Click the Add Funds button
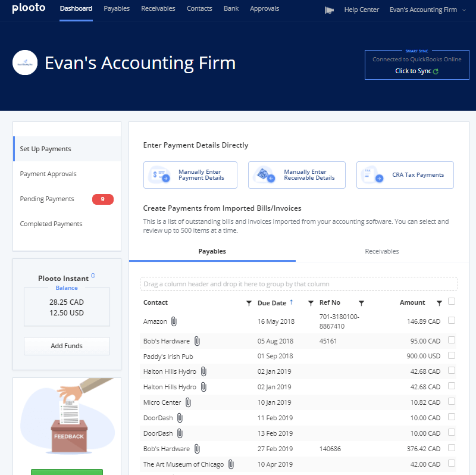This screenshot has height=475, width=476. (x=67, y=346)
